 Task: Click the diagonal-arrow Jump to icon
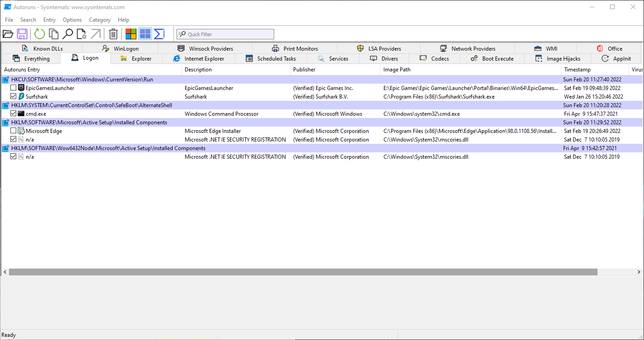coord(96,34)
